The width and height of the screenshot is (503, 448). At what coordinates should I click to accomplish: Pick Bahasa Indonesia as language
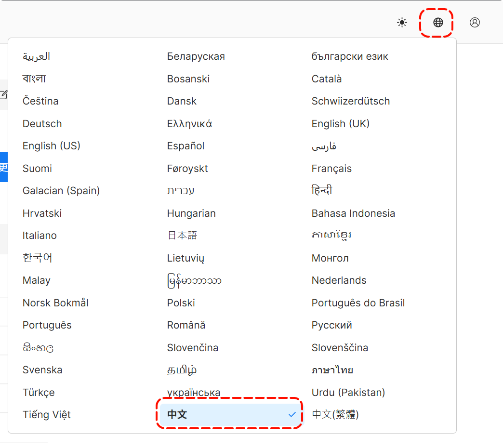pyautogui.click(x=353, y=213)
